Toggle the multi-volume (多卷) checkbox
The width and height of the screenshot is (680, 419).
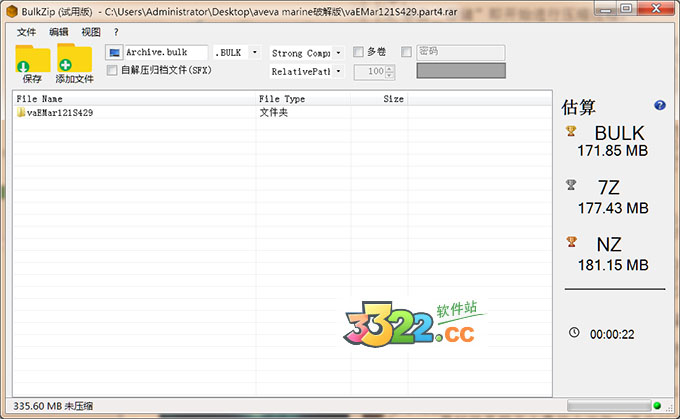coord(358,52)
